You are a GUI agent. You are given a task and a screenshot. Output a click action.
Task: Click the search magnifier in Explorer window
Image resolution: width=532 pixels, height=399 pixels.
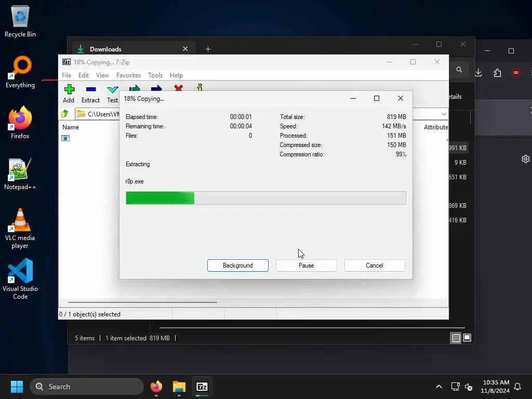459,70
